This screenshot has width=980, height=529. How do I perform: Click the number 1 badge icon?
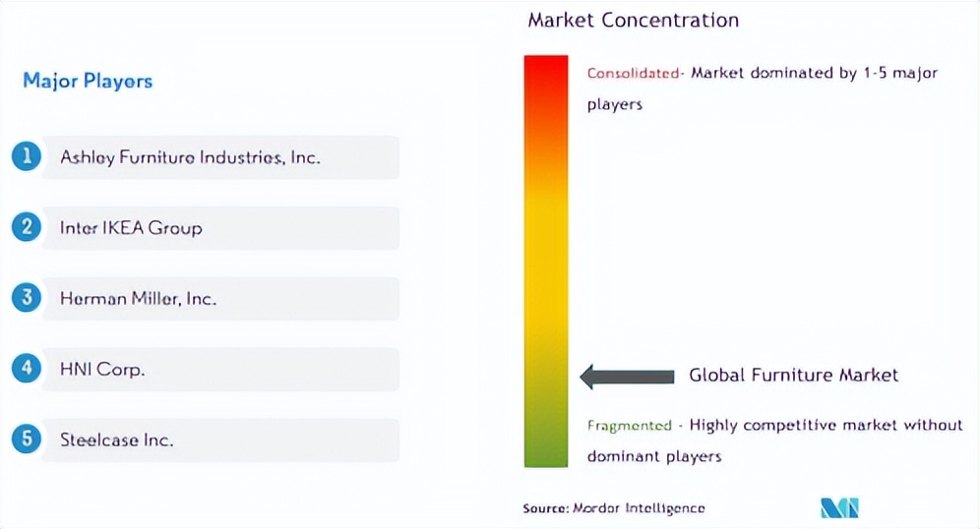tap(27, 156)
